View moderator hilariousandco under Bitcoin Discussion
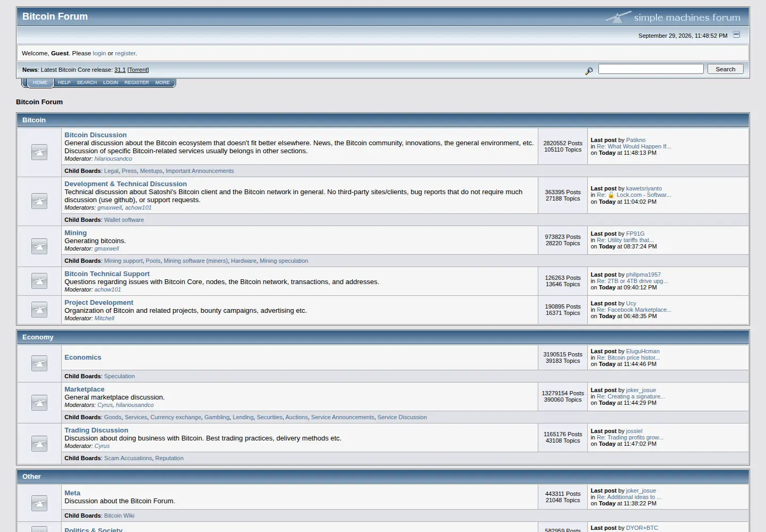The width and height of the screenshot is (766, 532). coord(113,159)
